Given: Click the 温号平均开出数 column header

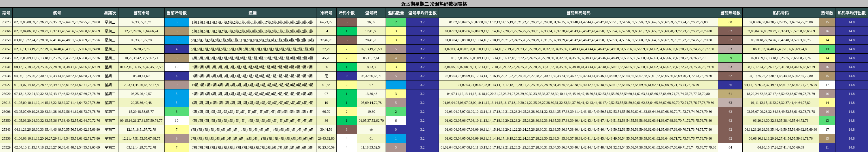Looking at the screenshot, I should coord(422,13).
